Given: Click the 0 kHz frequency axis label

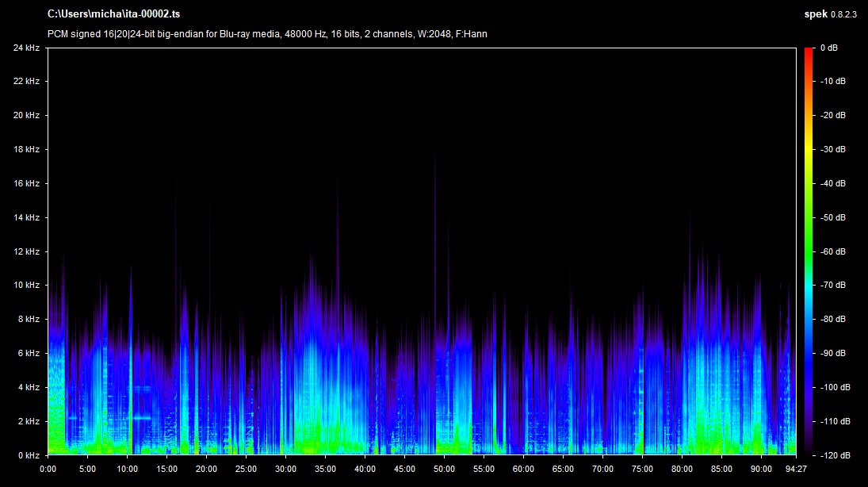Looking at the screenshot, I should point(29,455).
